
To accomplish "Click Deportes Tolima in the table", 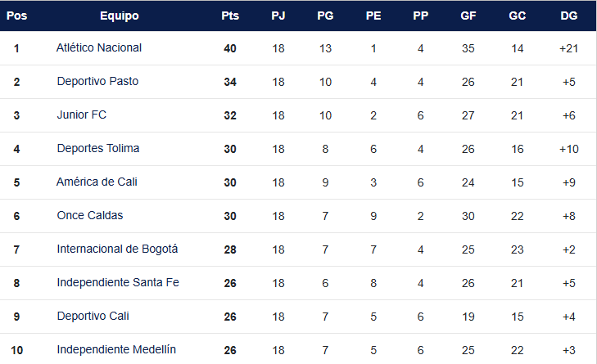I will 97,149.
